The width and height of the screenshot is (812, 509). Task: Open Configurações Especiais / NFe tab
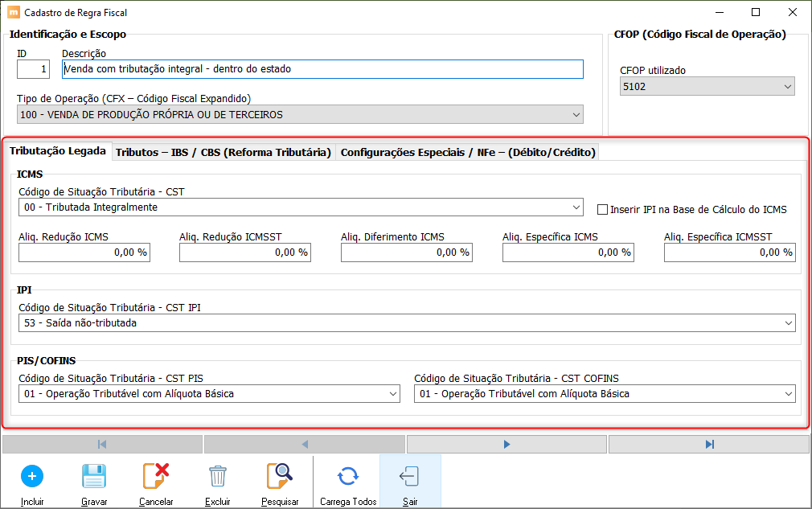pyautogui.click(x=468, y=152)
